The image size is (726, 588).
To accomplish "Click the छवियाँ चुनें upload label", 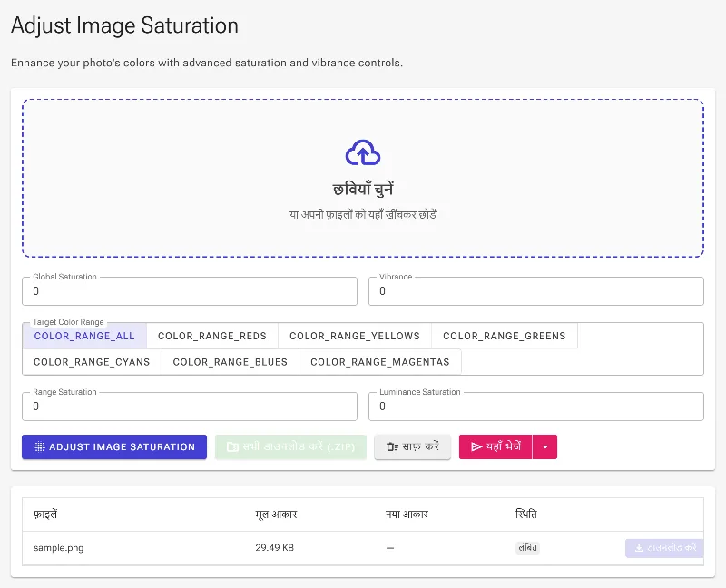I will [x=363, y=189].
